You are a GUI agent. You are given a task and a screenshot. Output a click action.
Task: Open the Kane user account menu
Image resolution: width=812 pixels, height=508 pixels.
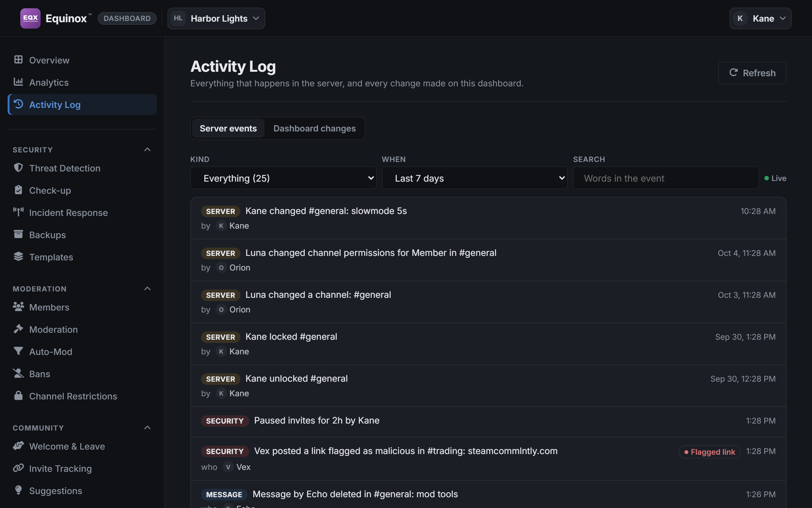tap(760, 18)
